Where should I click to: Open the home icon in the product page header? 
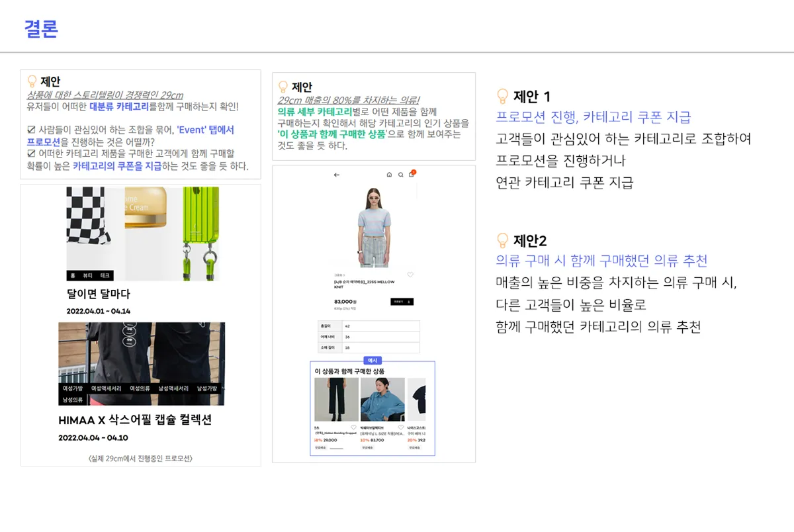point(389,175)
